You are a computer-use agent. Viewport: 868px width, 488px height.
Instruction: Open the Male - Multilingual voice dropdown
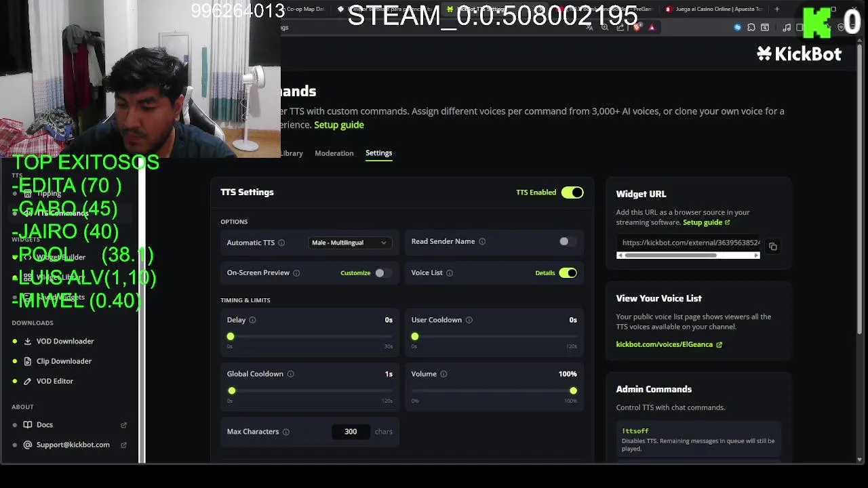(349, 243)
